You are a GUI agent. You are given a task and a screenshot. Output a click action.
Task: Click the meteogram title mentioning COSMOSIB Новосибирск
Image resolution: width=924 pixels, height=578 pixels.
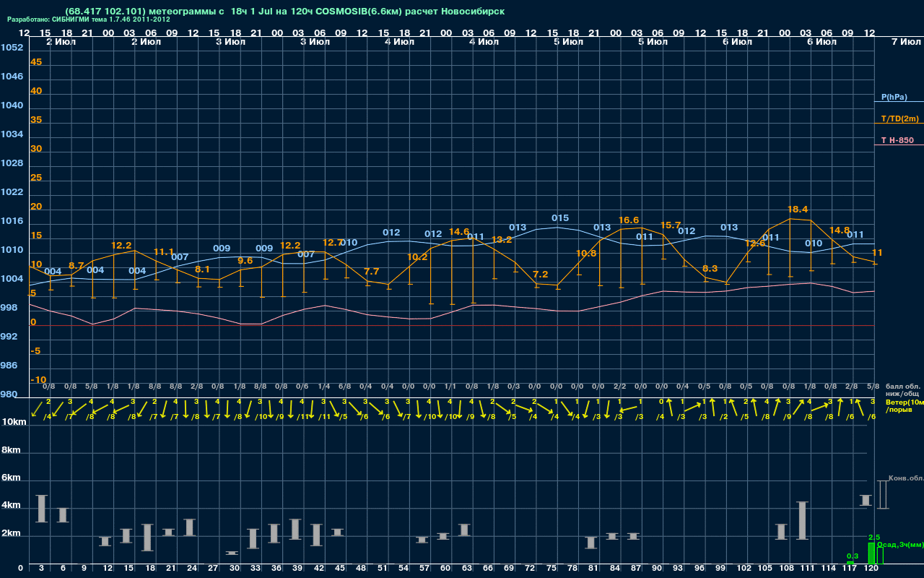284,12
